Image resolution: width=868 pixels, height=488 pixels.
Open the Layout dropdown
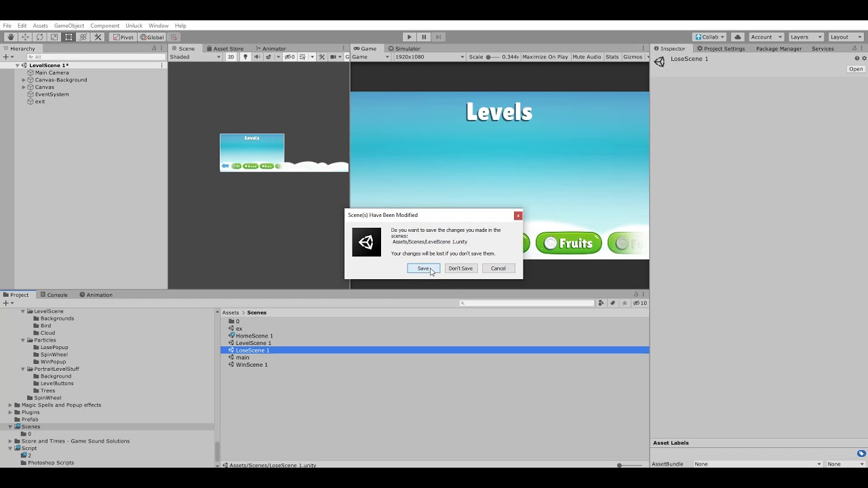[845, 37]
